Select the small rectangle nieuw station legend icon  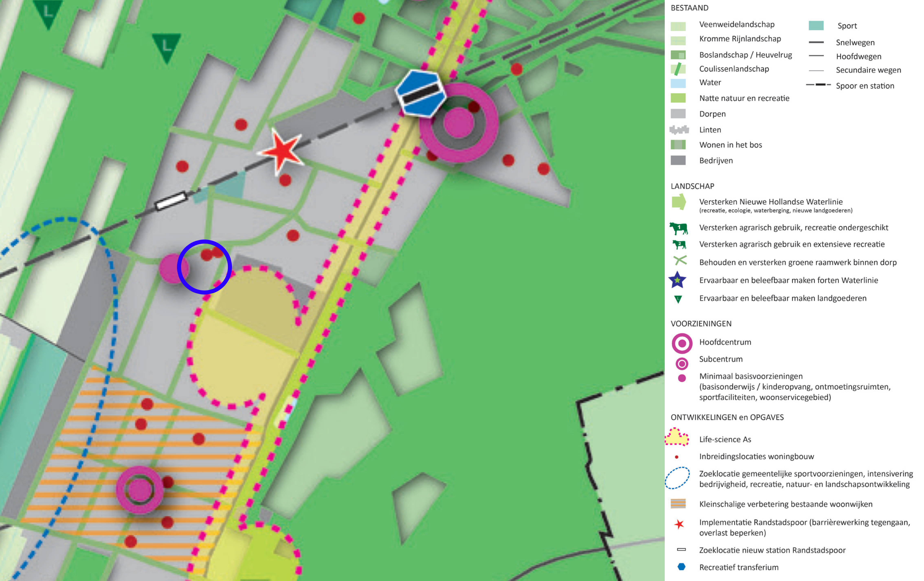tap(681, 550)
